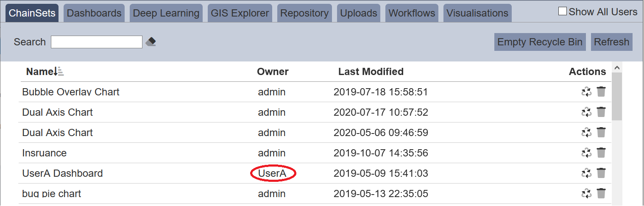Screen dimensions: 644x206
Task: Delete the UserA Dashboard item
Action: tap(601, 173)
